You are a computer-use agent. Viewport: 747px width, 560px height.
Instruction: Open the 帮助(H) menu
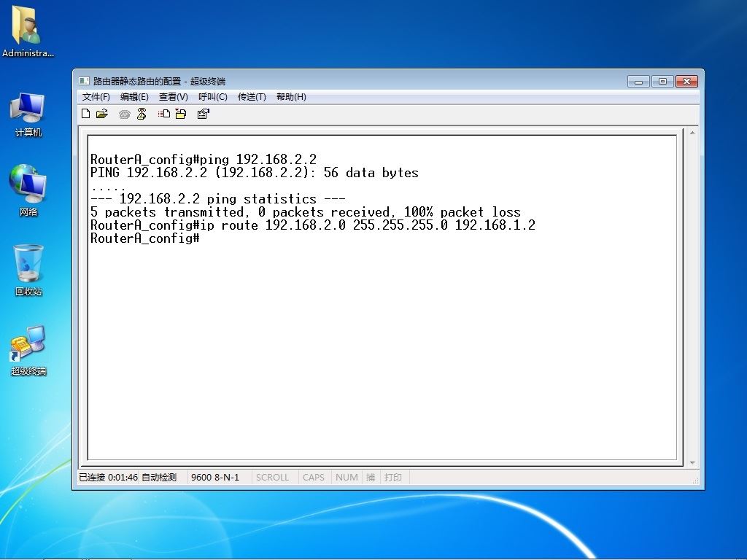291,97
